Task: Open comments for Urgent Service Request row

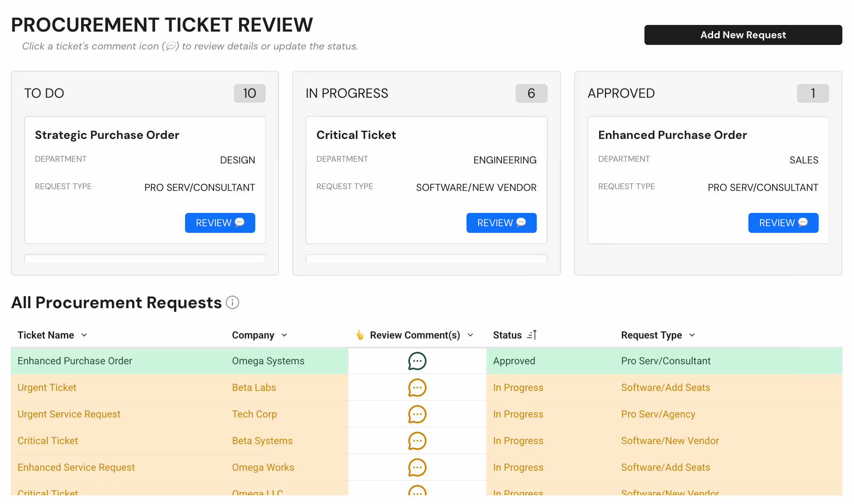Action: 417,414
